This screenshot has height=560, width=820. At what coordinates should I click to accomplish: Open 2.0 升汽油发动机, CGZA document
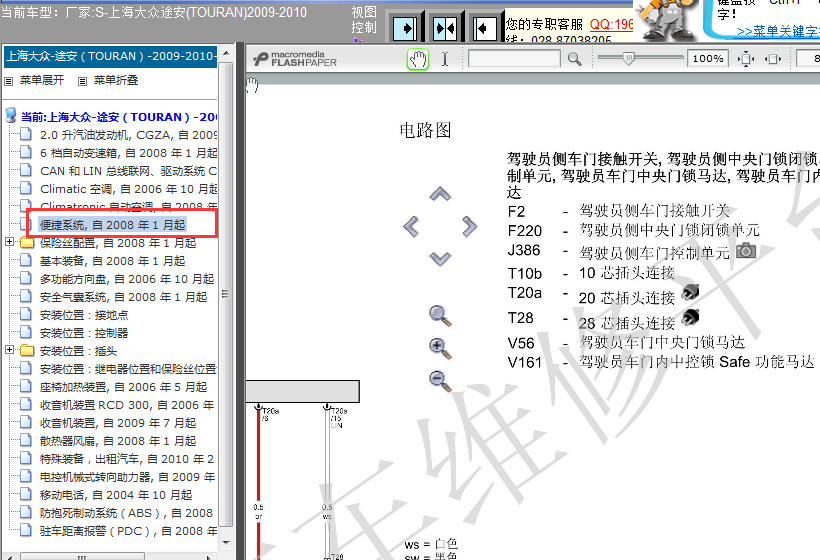click(x=128, y=135)
